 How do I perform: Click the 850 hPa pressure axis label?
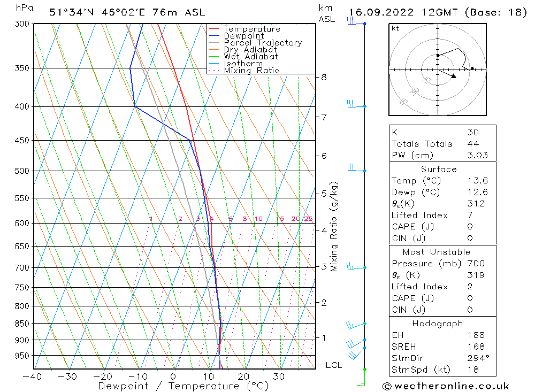(x=22, y=324)
